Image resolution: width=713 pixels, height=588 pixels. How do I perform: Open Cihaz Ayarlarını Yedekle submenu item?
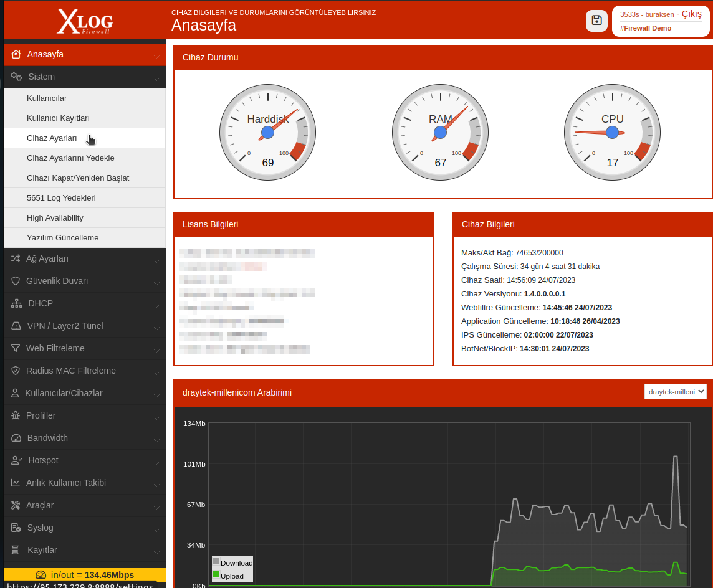[x=85, y=158]
